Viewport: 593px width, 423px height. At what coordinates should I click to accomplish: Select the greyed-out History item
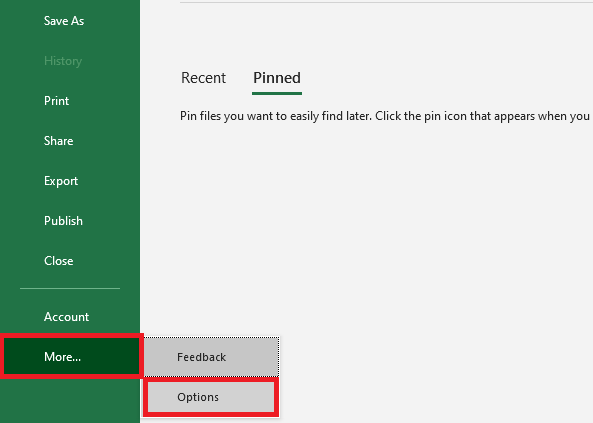click(63, 61)
